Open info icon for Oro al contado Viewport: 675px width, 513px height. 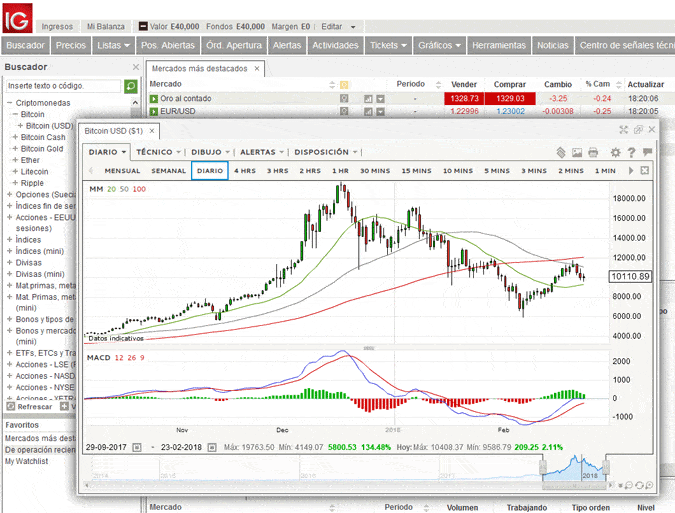[x=344, y=99]
